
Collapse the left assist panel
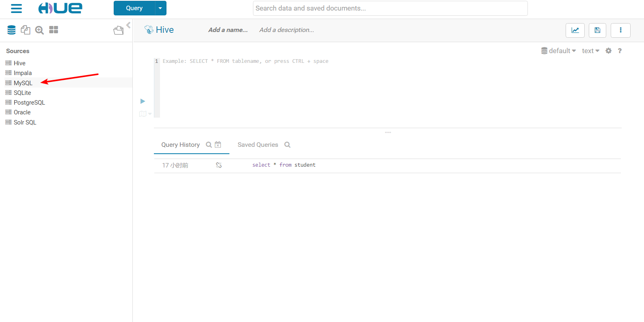[x=128, y=25]
